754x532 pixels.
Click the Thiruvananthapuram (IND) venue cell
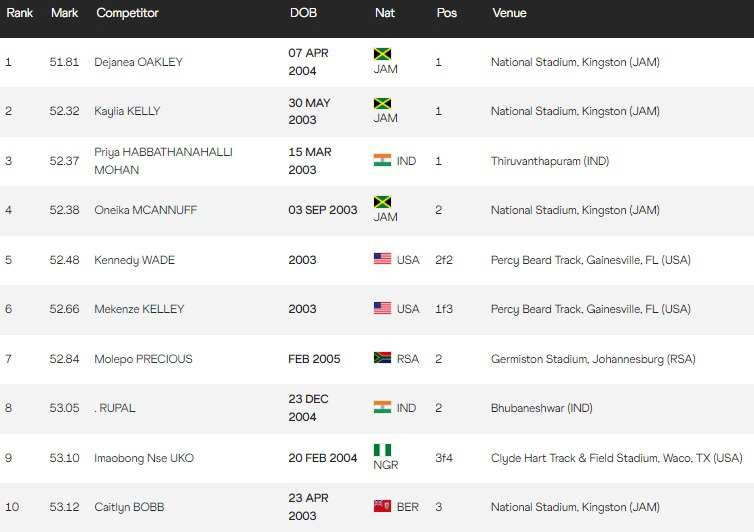point(549,161)
